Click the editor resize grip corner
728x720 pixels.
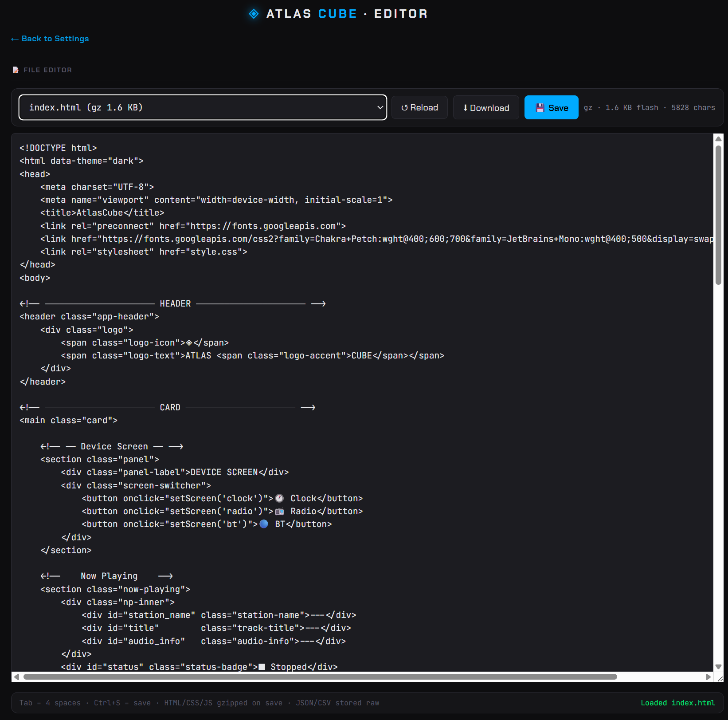tap(720, 678)
